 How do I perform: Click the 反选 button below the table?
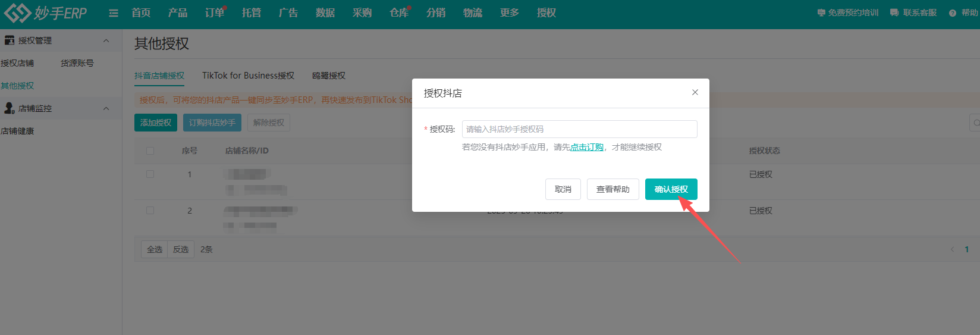pyautogui.click(x=181, y=249)
